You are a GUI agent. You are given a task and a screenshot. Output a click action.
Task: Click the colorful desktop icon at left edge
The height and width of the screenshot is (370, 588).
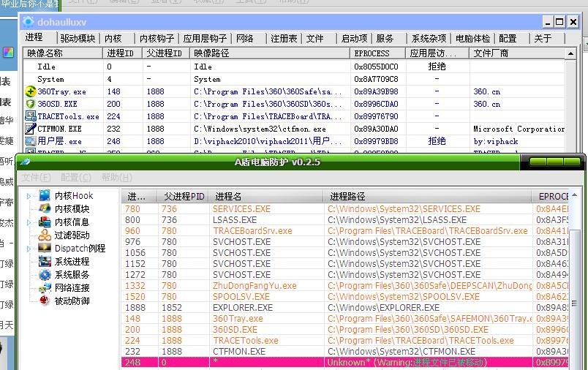point(8,52)
